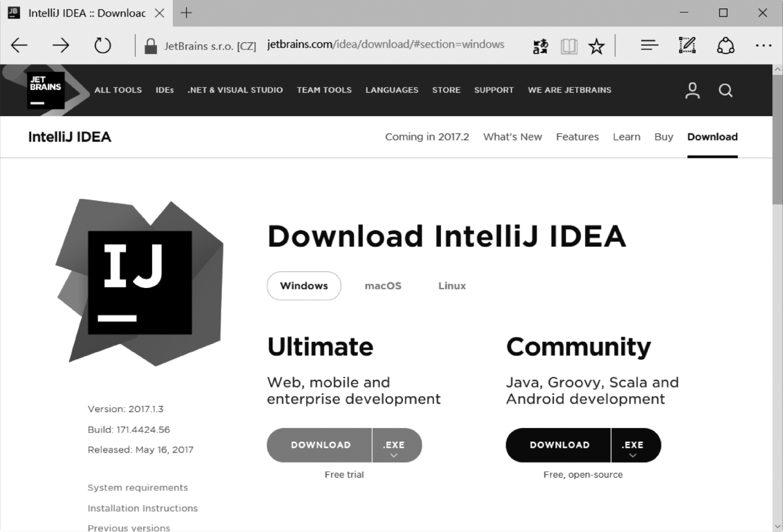Open ALL TOOLS menu
Image resolution: width=783 pixels, height=532 pixels.
118,90
